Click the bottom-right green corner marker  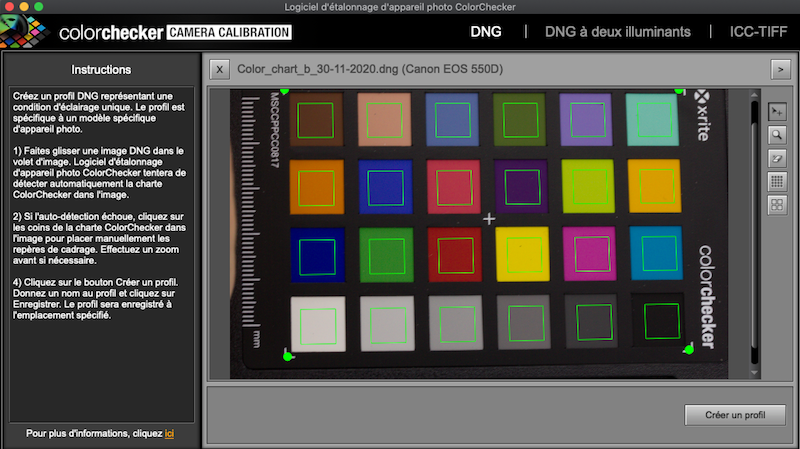pos(689,350)
